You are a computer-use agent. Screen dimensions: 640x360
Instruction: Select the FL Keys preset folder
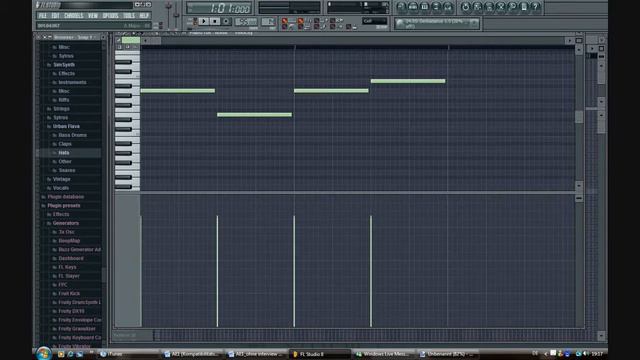[67, 267]
